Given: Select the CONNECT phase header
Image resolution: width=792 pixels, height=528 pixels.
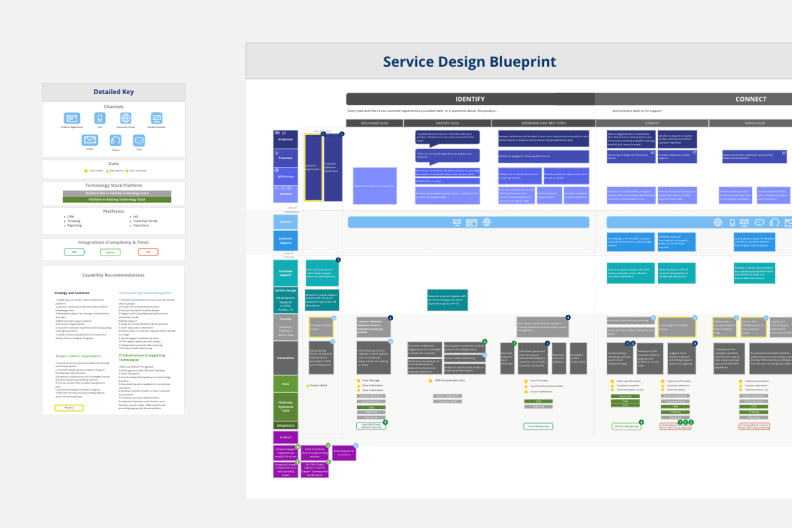Looking at the screenshot, I should tap(750, 99).
